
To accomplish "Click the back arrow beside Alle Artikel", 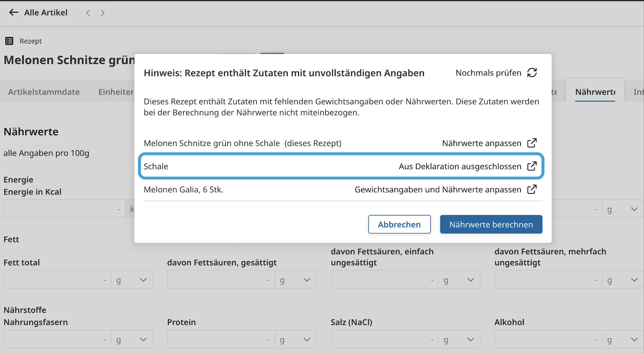I will [x=13, y=12].
